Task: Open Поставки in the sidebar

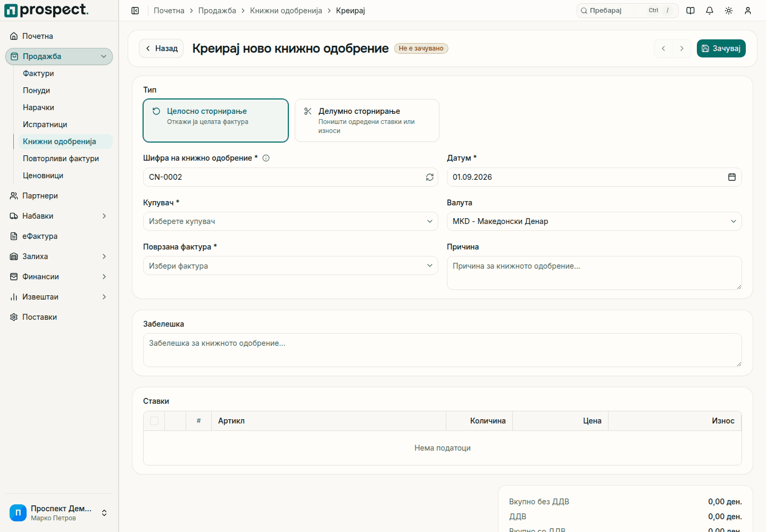Action: [x=59, y=317]
